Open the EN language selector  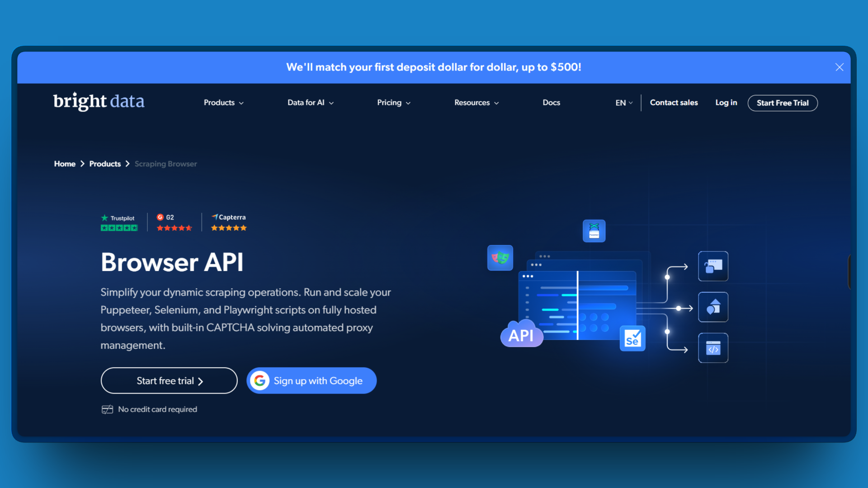tap(623, 103)
